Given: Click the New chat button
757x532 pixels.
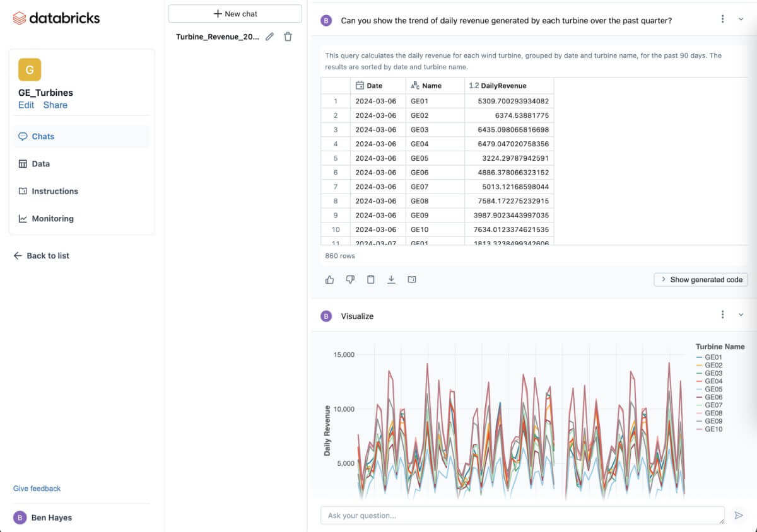Looking at the screenshot, I should click(x=235, y=14).
